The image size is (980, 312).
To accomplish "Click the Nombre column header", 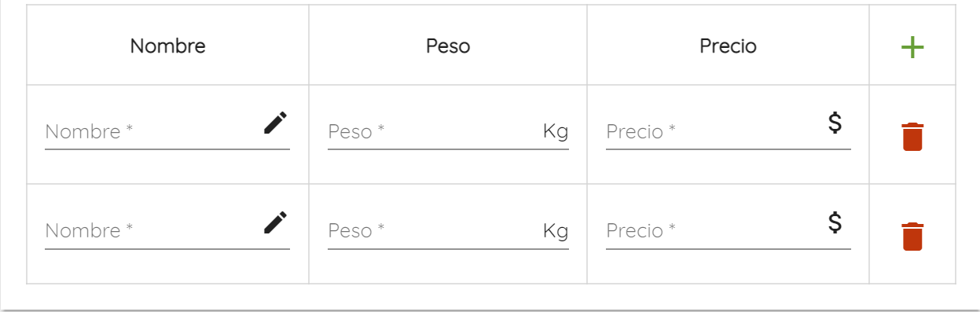I will (168, 46).
